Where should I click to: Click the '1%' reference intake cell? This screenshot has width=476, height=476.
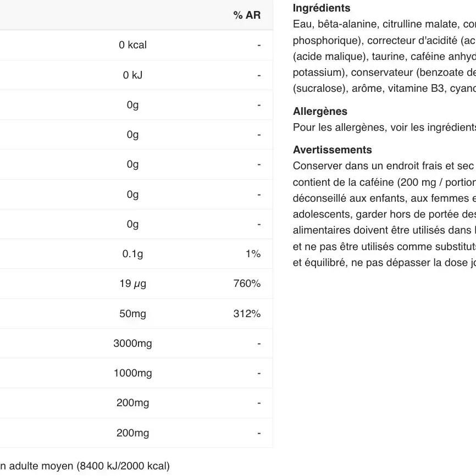tap(253, 254)
